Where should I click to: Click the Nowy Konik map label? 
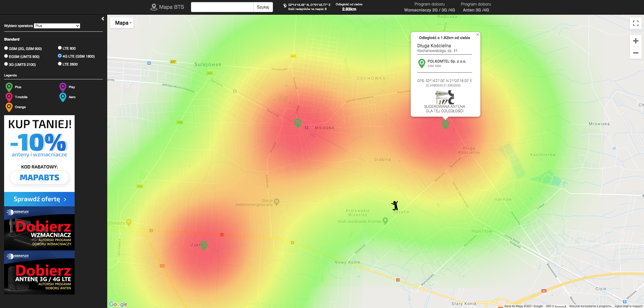coord(347,262)
